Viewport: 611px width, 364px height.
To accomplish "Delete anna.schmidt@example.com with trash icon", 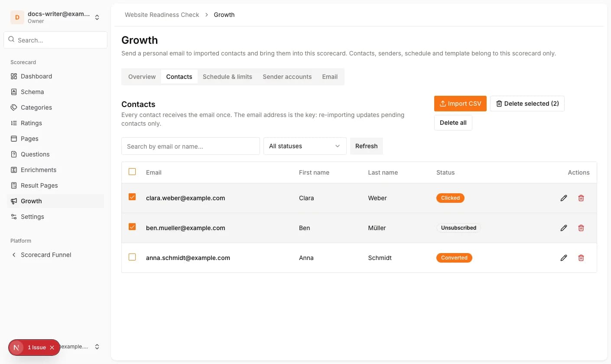I will [581, 258].
